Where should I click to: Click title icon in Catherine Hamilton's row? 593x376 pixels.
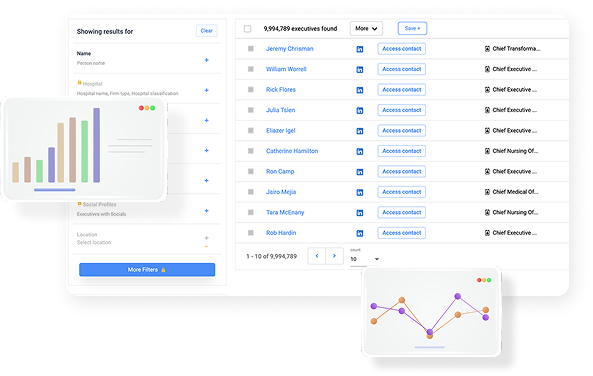coord(487,151)
